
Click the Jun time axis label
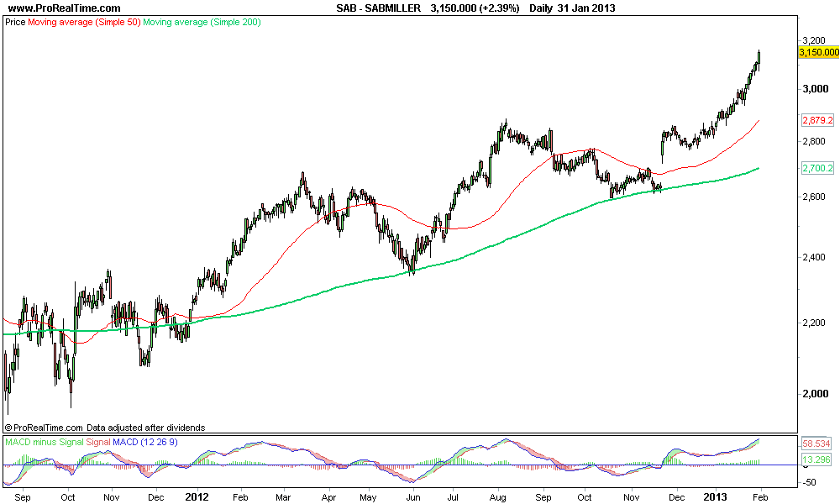(412, 497)
